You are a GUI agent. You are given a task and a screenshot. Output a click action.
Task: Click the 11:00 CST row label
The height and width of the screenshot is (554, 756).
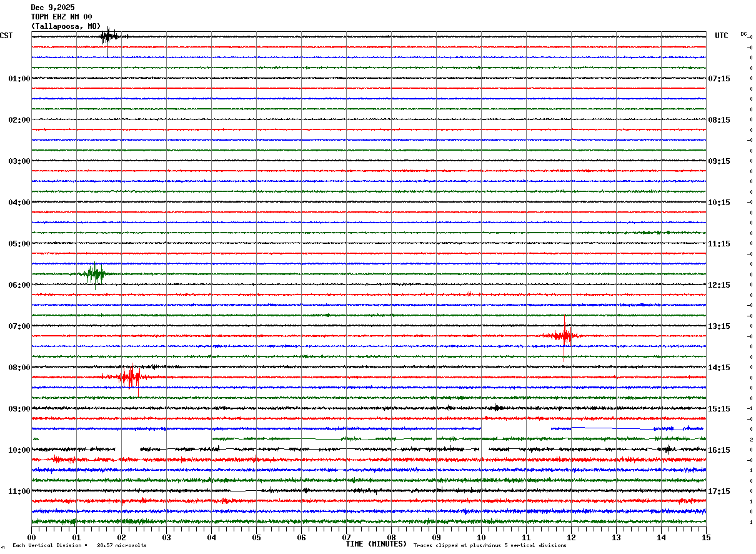[x=19, y=491]
